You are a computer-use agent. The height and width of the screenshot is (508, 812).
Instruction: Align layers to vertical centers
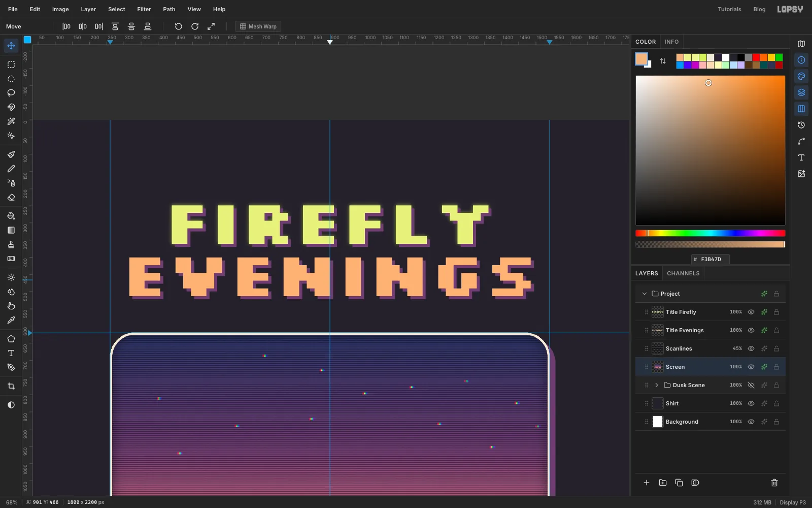tap(131, 26)
